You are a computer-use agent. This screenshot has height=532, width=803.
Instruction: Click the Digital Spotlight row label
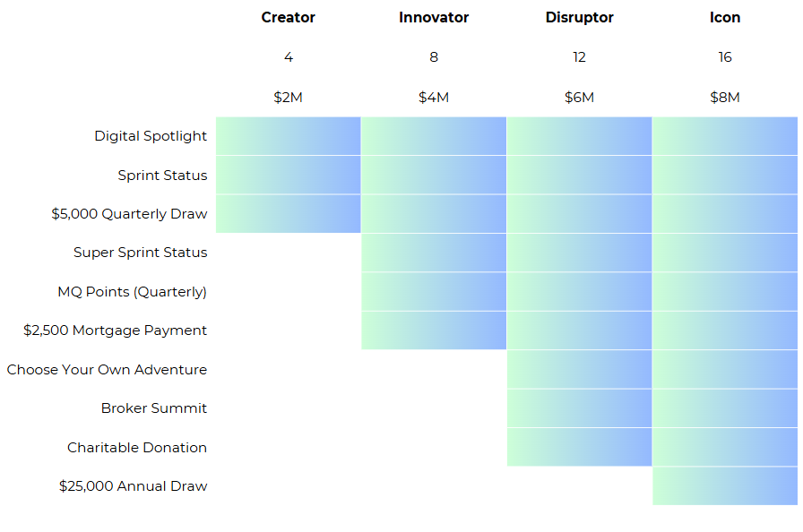pos(151,136)
